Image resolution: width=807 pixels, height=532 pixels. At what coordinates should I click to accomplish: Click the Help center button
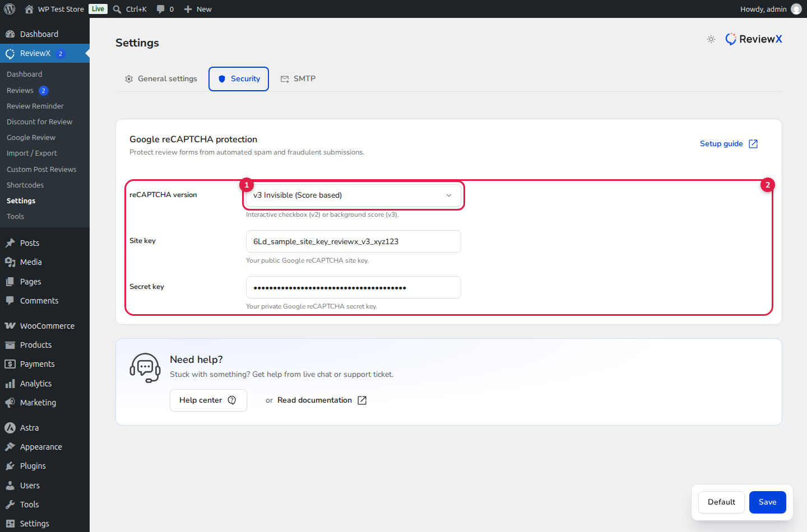(x=208, y=400)
